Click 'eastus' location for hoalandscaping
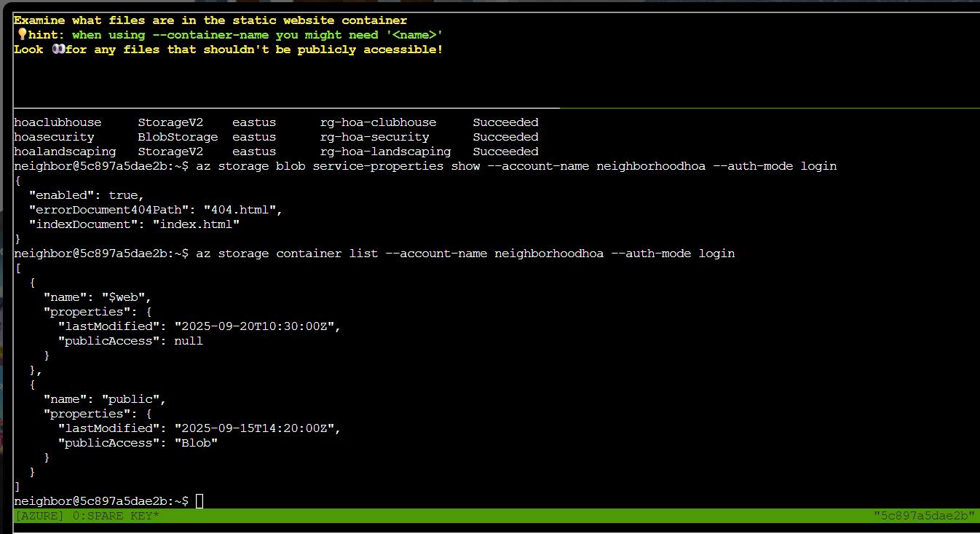This screenshot has width=980, height=534. [254, 152]
